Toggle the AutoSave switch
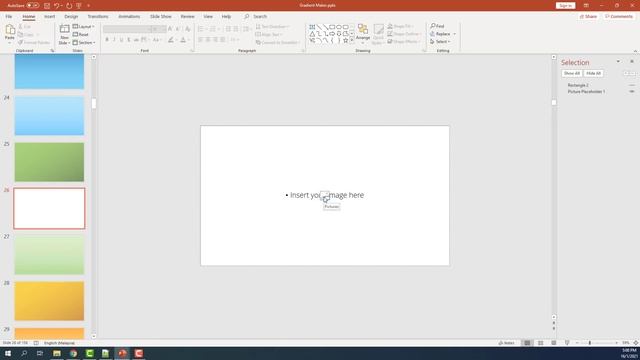 pos(33,6)
